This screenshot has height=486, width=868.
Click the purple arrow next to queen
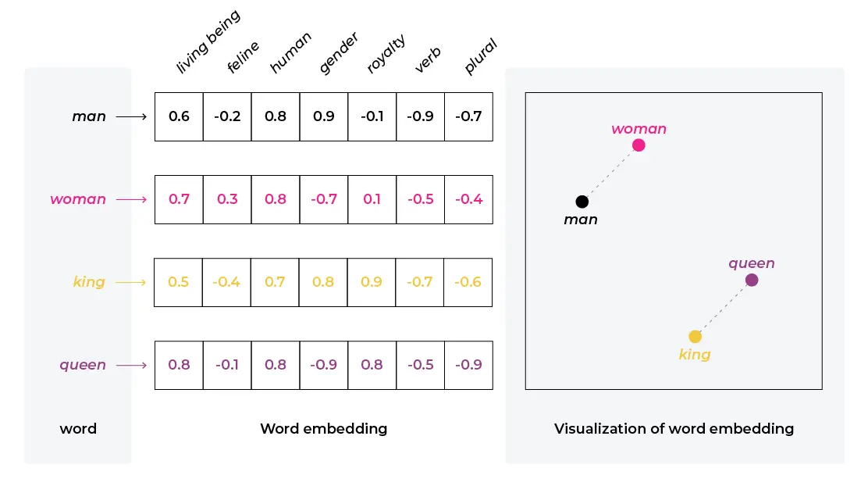tap(131, 365)
